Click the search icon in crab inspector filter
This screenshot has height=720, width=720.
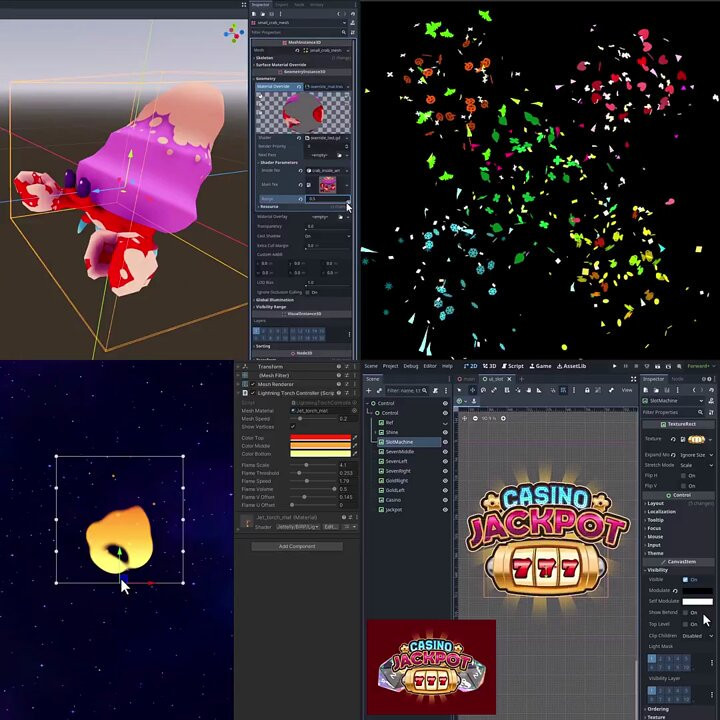pos(343,32)
